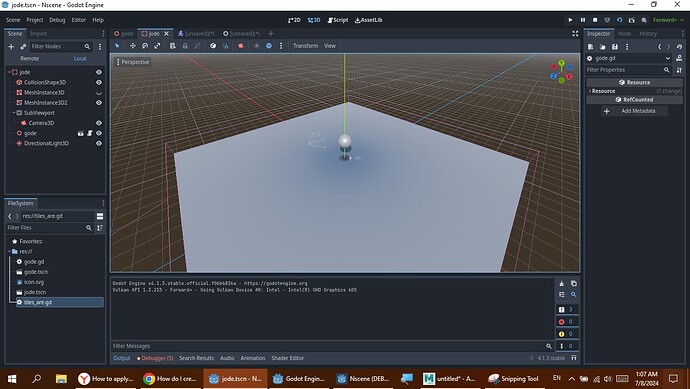The image size is (690, 389).
Task: Click the camera preview override icon
Action: point(241,46)
